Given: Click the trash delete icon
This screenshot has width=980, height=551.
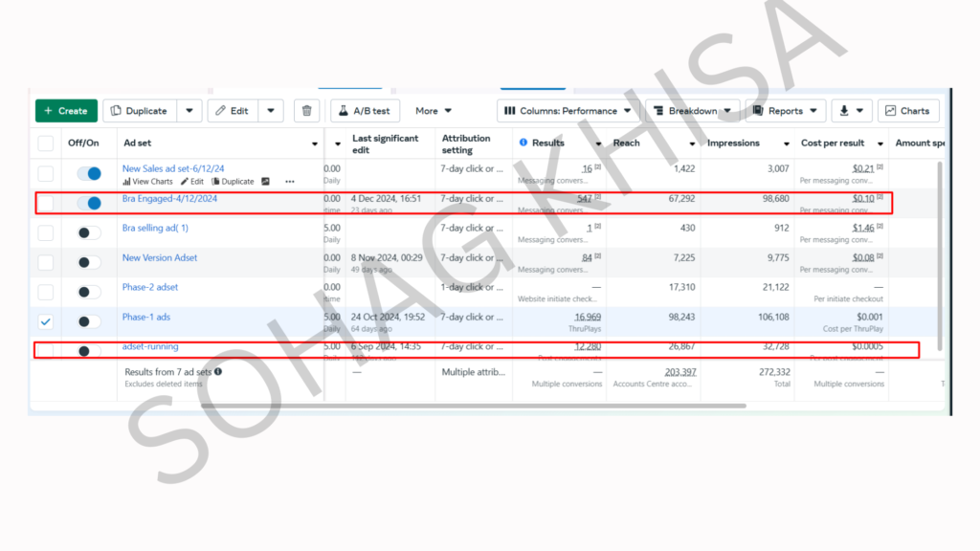Looking at the screenshot, I should (307, 111).
